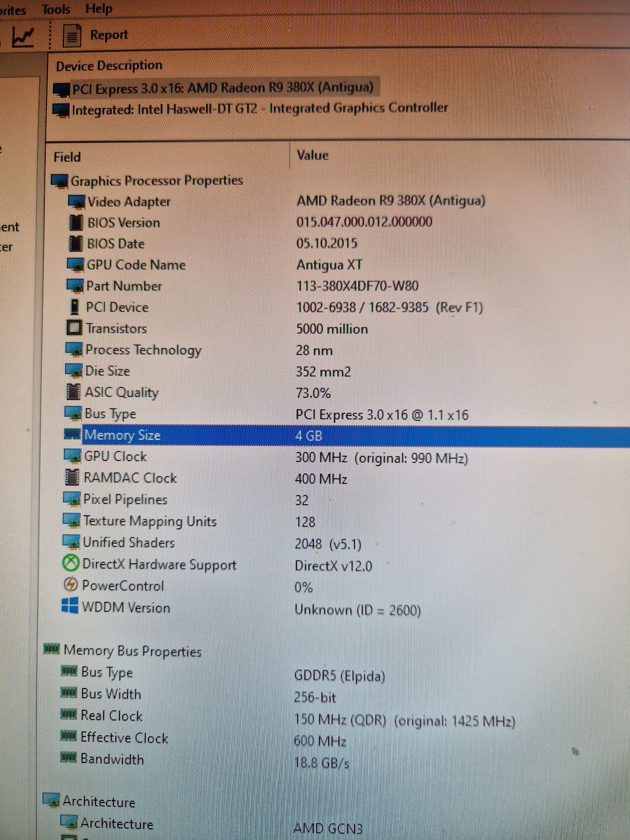Viewport: 630px width, 840px height.
Task: Click the PCI Device card icon
Action: [x=75, y=307]
